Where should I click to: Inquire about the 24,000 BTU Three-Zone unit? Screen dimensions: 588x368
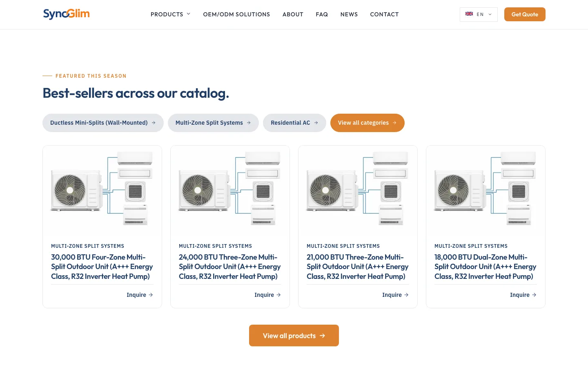click(267, 295)
